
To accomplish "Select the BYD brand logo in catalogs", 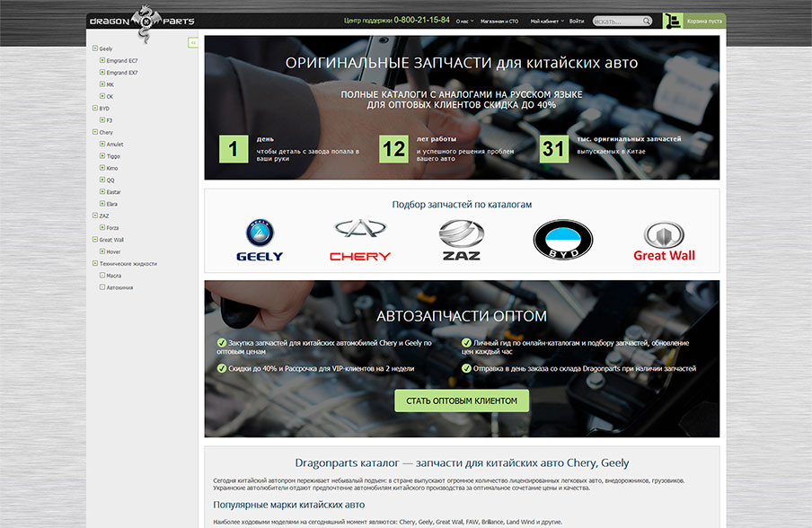I will tap(563, 239).
